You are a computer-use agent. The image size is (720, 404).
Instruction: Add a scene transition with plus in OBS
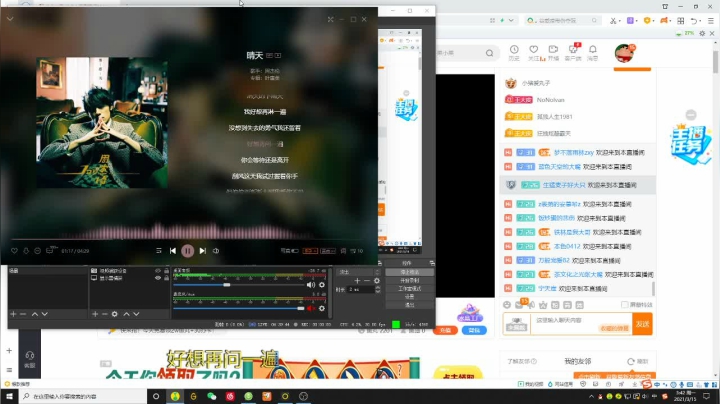pos(357,281)
